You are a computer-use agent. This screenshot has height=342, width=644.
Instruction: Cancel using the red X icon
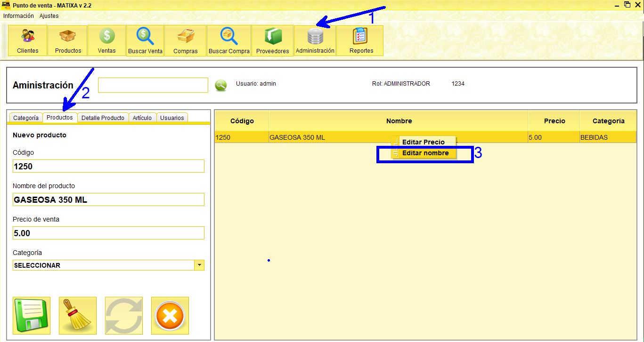coord(170,316)
